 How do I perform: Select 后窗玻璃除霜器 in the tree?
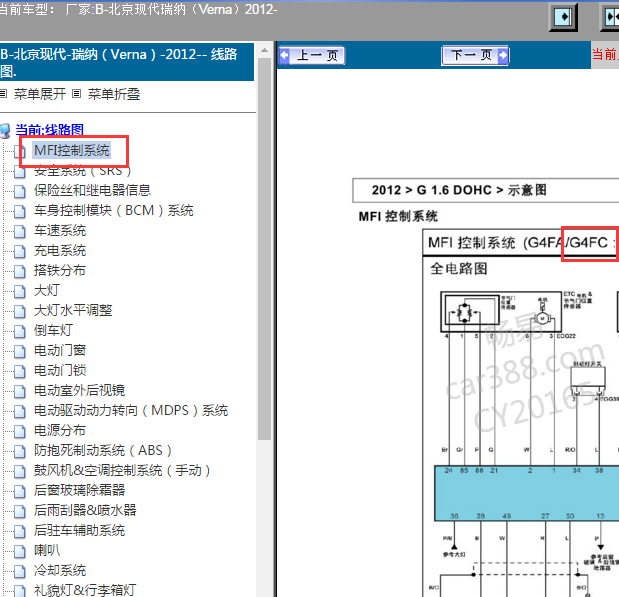[79, 490]
